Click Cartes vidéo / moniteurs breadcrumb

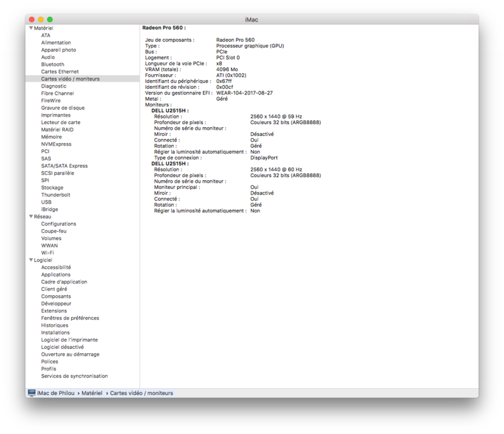pyautogui.click(x=141, y=393)
